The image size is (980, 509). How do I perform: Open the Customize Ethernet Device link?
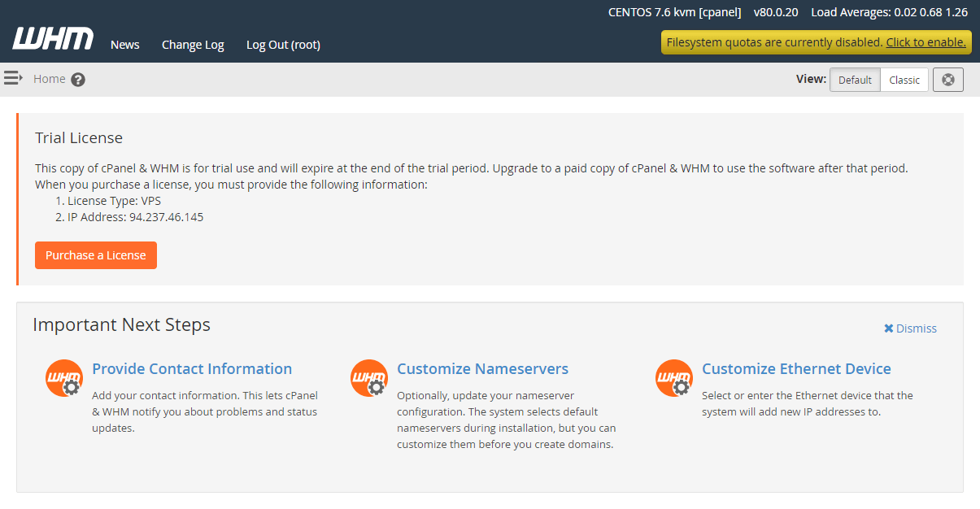[x=796, y=368]
